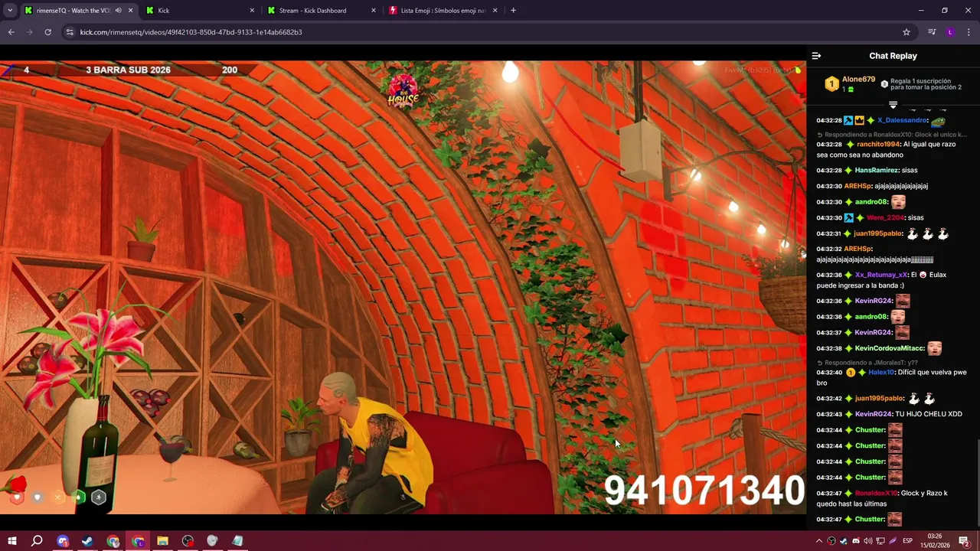Open OBS Studio from the taskbar
The image size is (980, 551).
pyautogui.click(x=188, y=541)
